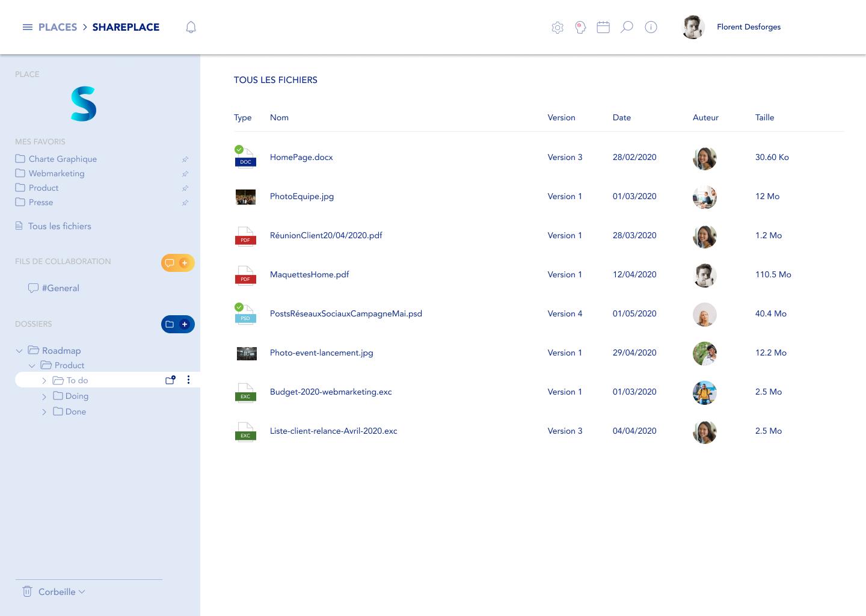Screen dimensions: 866x616
Task: Click PhotoEquipe.jpg thumbnail
Action: click(245, 197)
